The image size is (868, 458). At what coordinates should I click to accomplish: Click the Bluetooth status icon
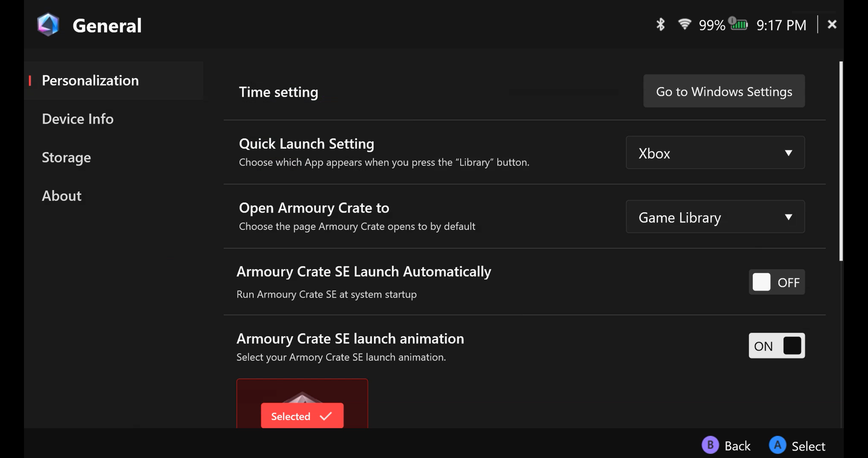[660, 25]
